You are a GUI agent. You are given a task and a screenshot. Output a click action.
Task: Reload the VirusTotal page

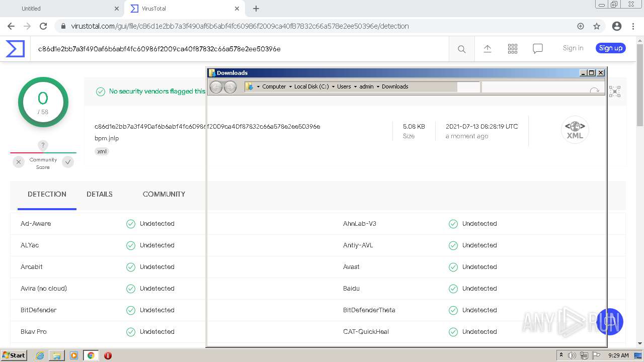tap(43, 26)
